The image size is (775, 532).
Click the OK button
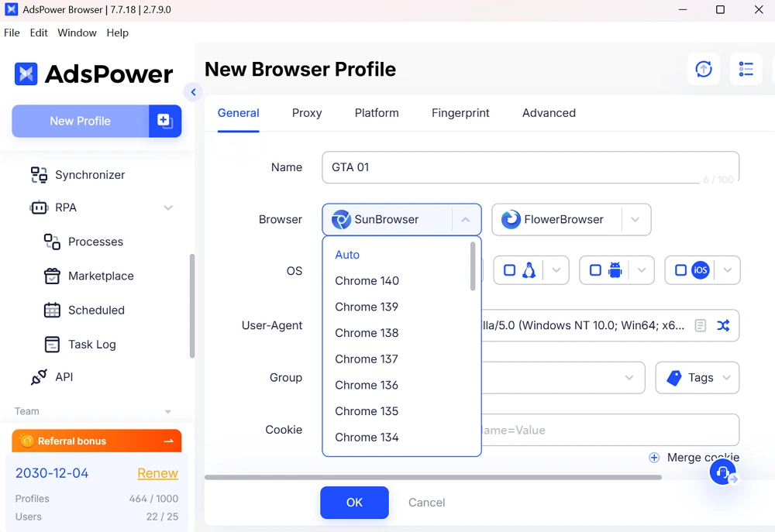point(354,503)
